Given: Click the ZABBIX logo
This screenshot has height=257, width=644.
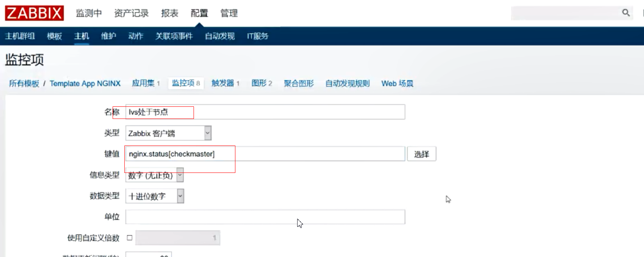Looking at the screenshot, I should tap(34, 13).
